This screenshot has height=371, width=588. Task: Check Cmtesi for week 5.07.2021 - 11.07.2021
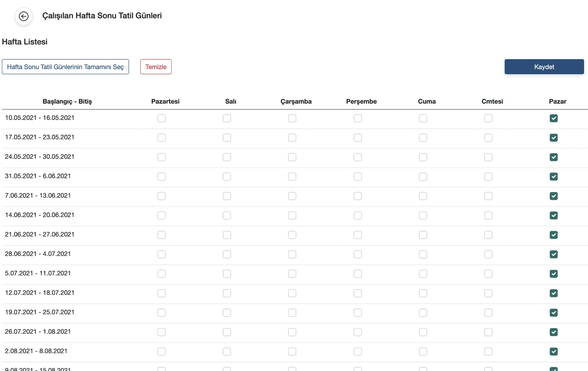[x=488, y=274]
